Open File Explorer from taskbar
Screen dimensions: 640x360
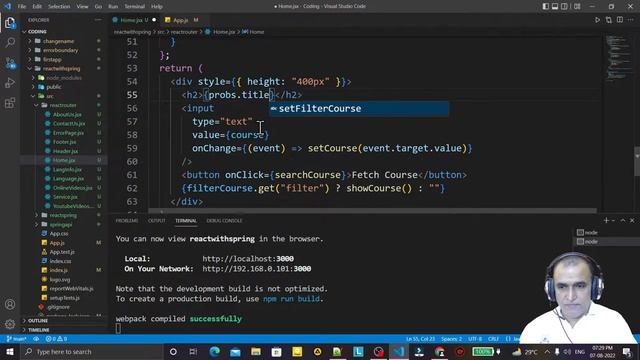[256, 351]
